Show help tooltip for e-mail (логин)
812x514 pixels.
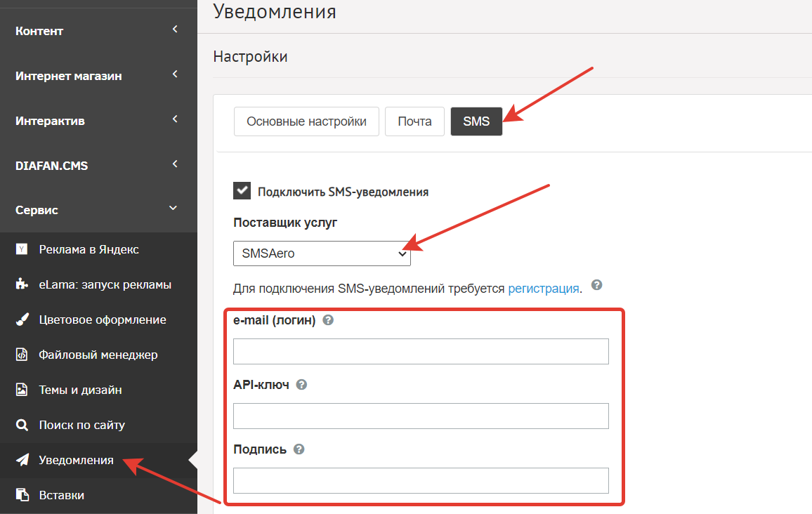(328, 320)
